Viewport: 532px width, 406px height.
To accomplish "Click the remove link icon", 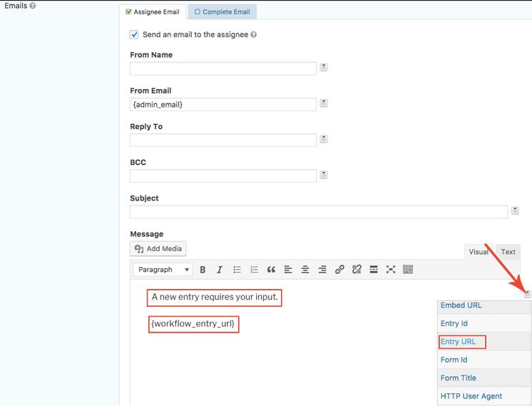I will (x=357, y=270).
